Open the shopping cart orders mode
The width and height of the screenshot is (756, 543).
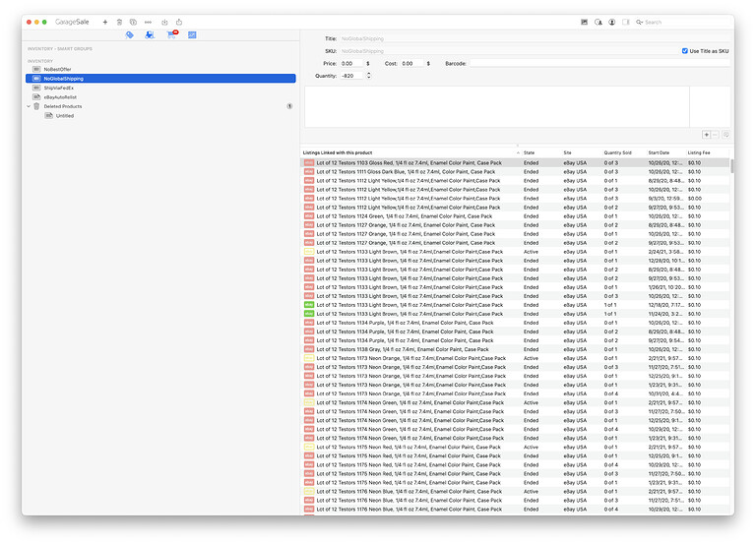click(171, 34)
